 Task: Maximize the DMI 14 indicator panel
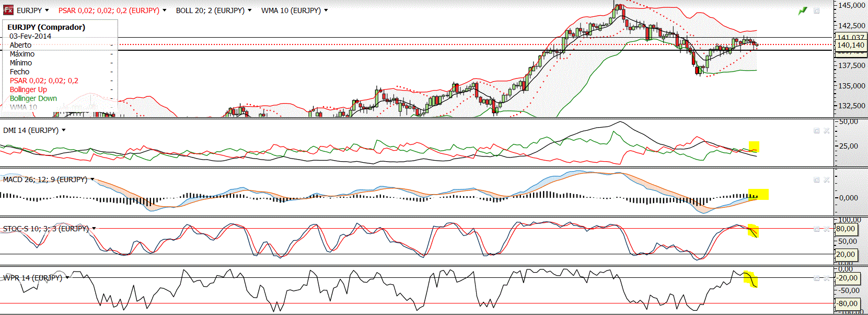coord(817,131)
